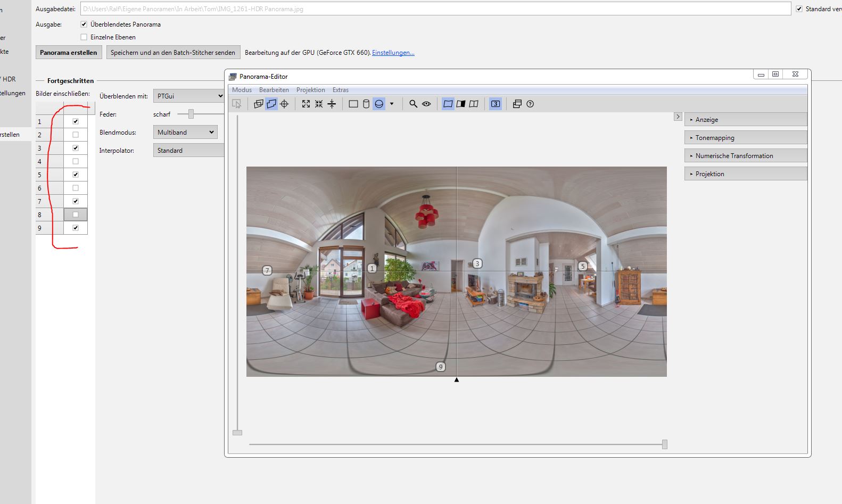Open help via the question mark icon
The width and height of the screenshot is (842, 504).
click(530, 104)
